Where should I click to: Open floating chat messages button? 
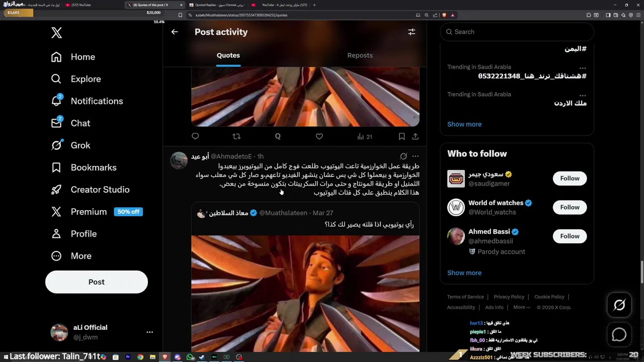(619, 334)
